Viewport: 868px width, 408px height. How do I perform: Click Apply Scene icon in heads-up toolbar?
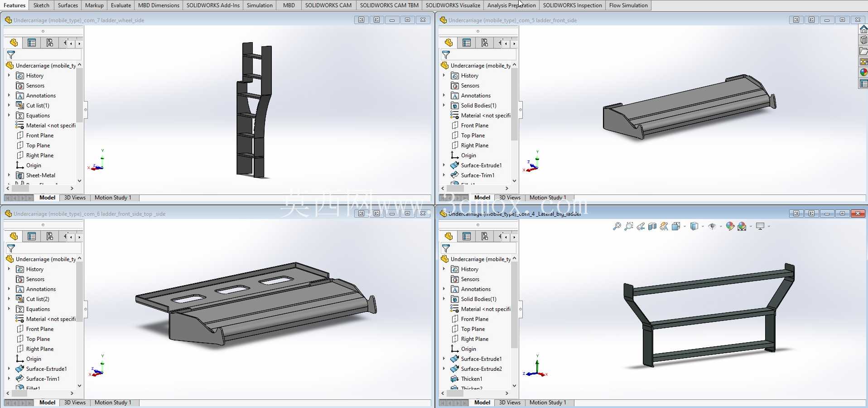point(742,226)
